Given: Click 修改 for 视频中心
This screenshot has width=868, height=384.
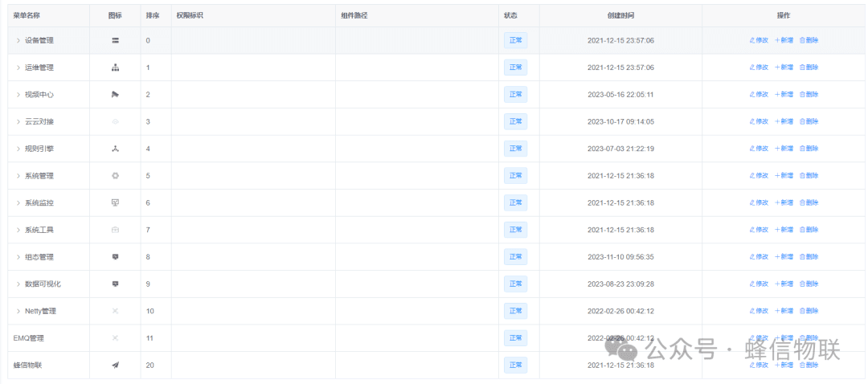Looking at the screenshot, I should click(x=759, y=95).
